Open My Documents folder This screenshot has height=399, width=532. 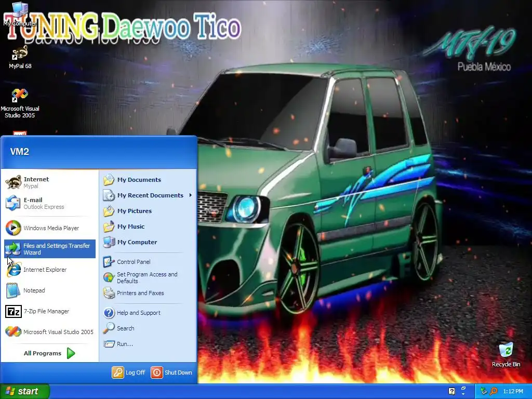pos(148,180)
